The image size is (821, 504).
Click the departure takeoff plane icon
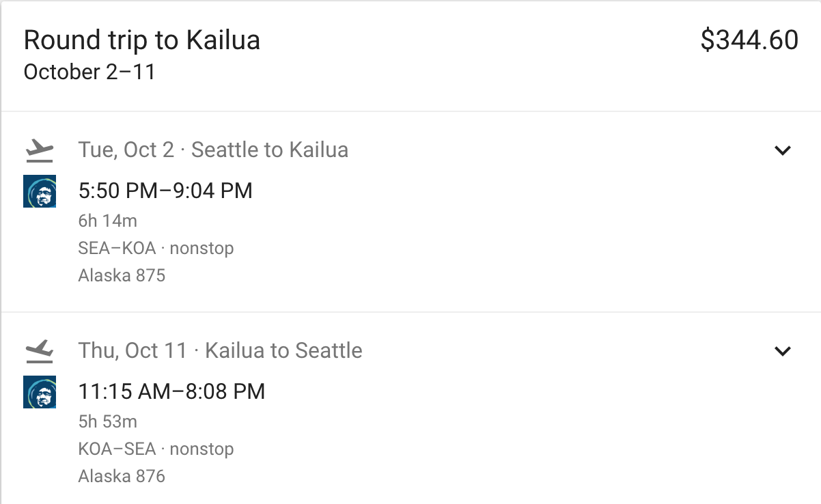point(39,150)
